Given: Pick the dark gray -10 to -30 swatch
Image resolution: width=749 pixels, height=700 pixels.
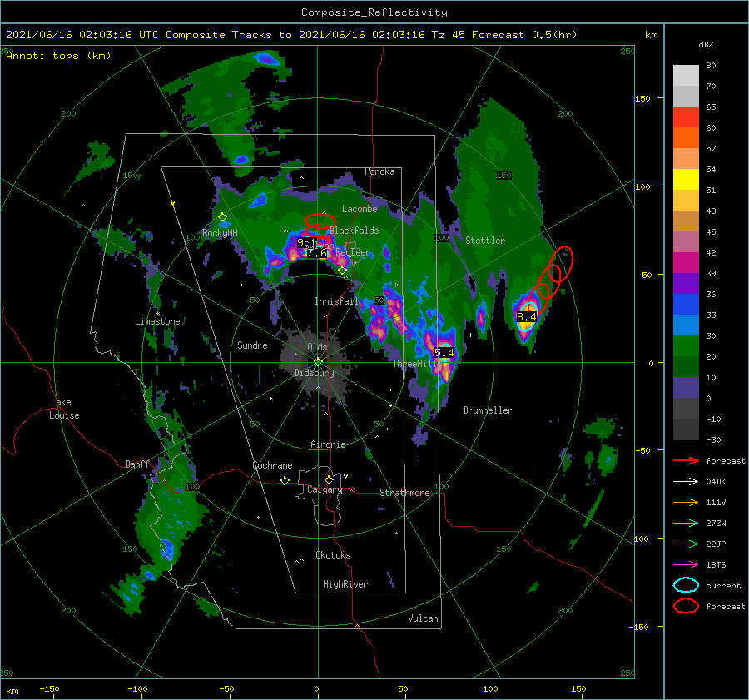Looking at the screenshot, I should [686, 429].
